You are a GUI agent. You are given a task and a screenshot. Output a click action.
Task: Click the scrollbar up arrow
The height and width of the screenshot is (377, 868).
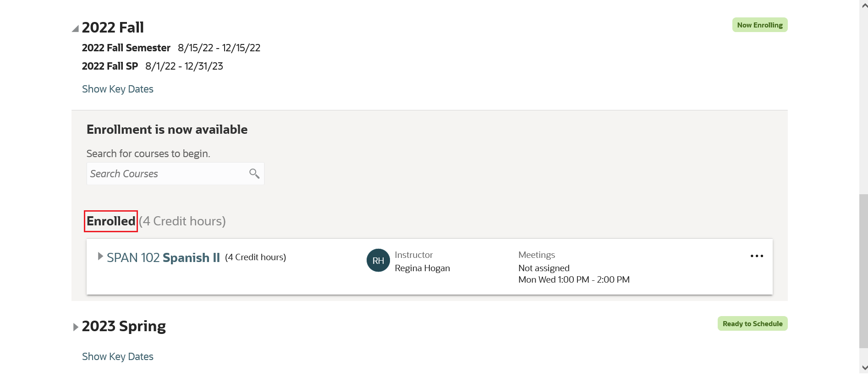coord(864,6)
